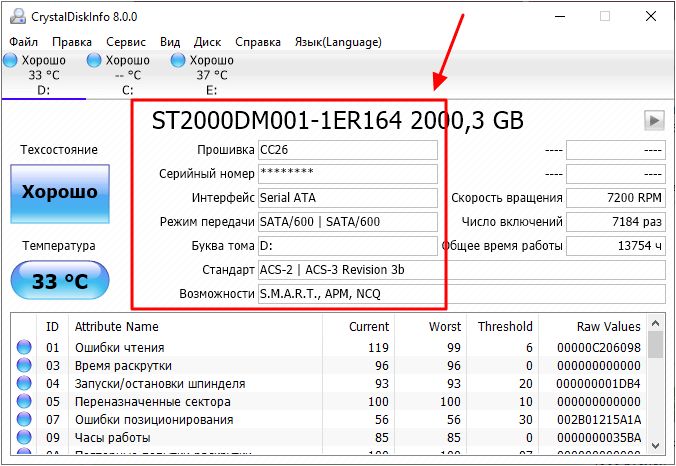Click the Число включений value 7184 раз
Screen dimensions: 676x466
click(x=616, y=222)
